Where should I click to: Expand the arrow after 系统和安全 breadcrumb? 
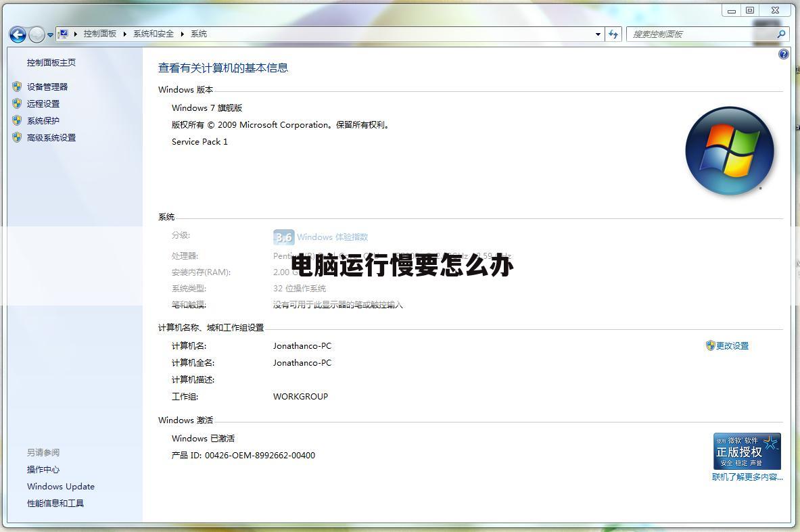[182, 34]
